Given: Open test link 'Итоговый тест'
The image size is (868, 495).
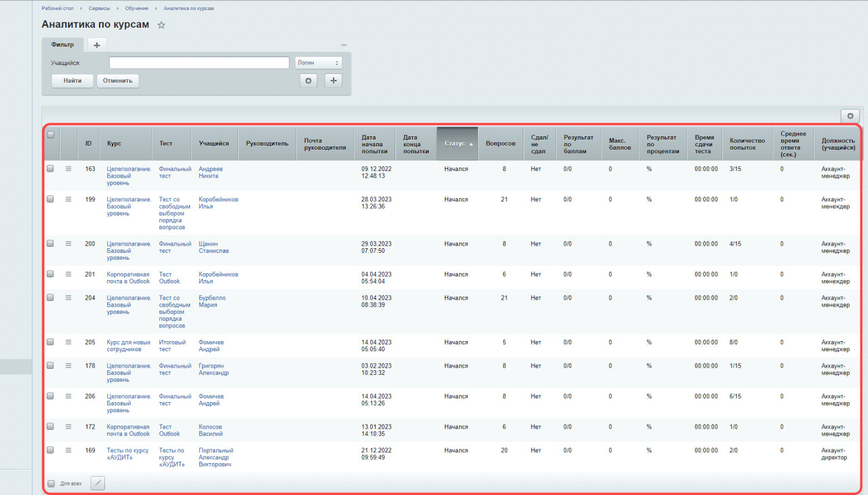Looking at the screenshot, I should [172, 346].
